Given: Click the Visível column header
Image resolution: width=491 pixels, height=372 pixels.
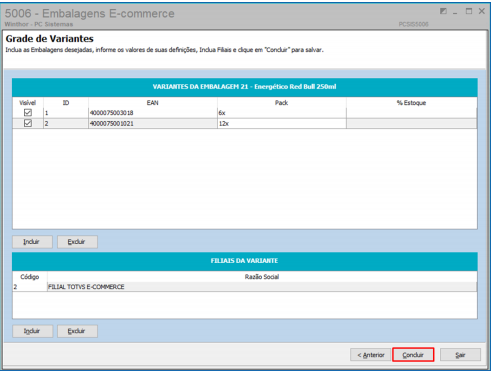Looking at the screenshot, I should coord(28,103).
